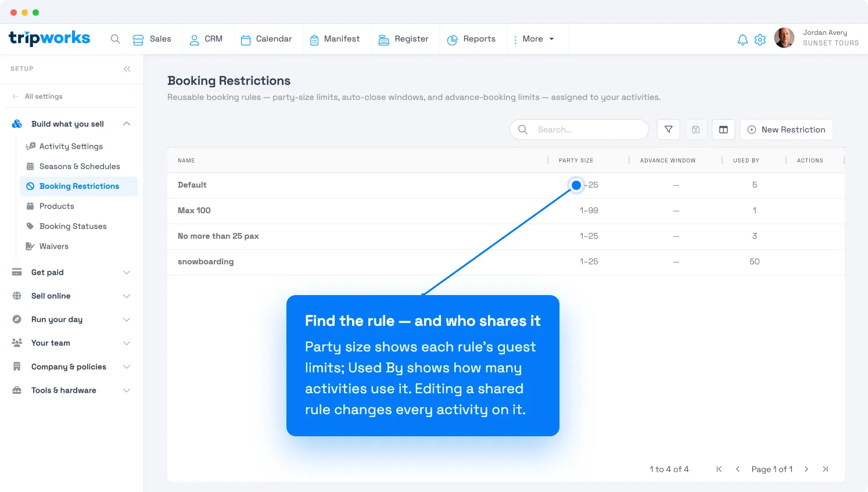The width and height of the screenshot is (868, 492).
Task: Click the save view icon button
Action: pos(696,130)
